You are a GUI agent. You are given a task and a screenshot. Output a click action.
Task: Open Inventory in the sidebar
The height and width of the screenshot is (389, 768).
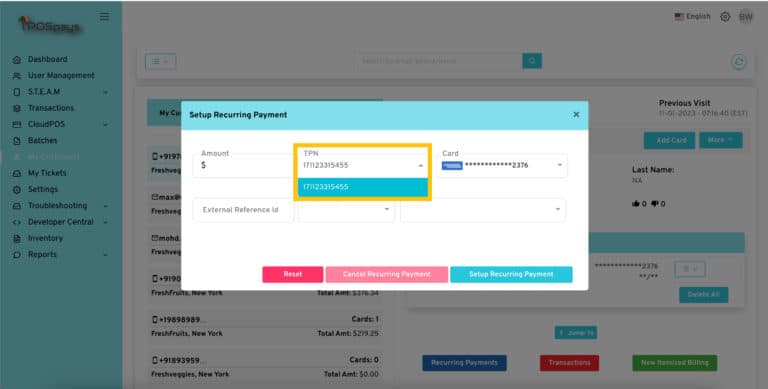tap(45, 238)
